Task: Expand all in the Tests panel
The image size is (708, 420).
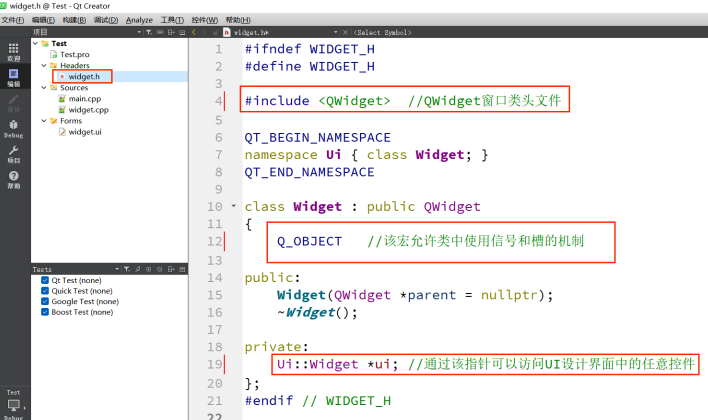Action: click(149, 269)
